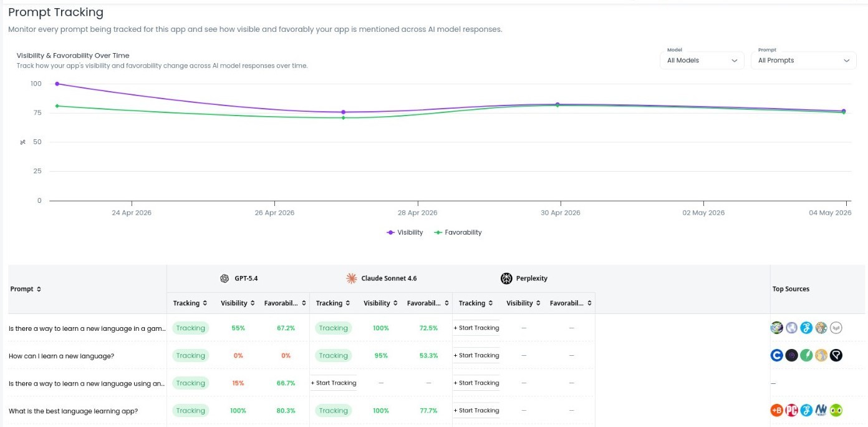Click the orange +B source icon

[x=776, y=410]
